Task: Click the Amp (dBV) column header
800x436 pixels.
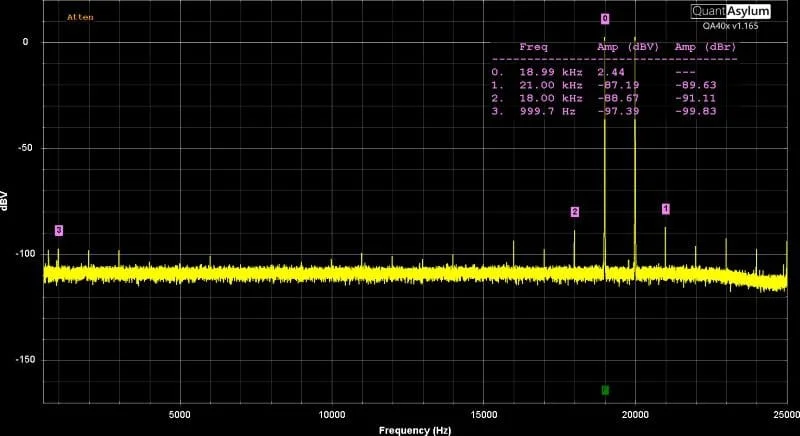Action: (x=628, y=47)
